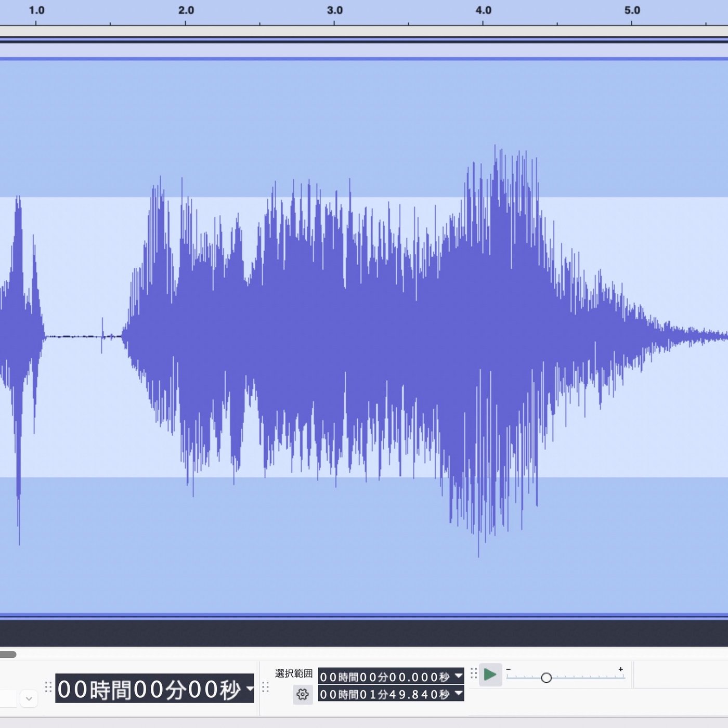Grab the time toolbar drag handle

pyautogui.click(x=48, y=687)
